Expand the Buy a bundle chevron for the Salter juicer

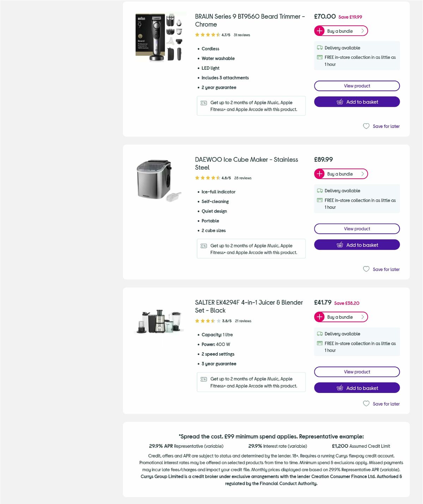click(x=363, y=317)
